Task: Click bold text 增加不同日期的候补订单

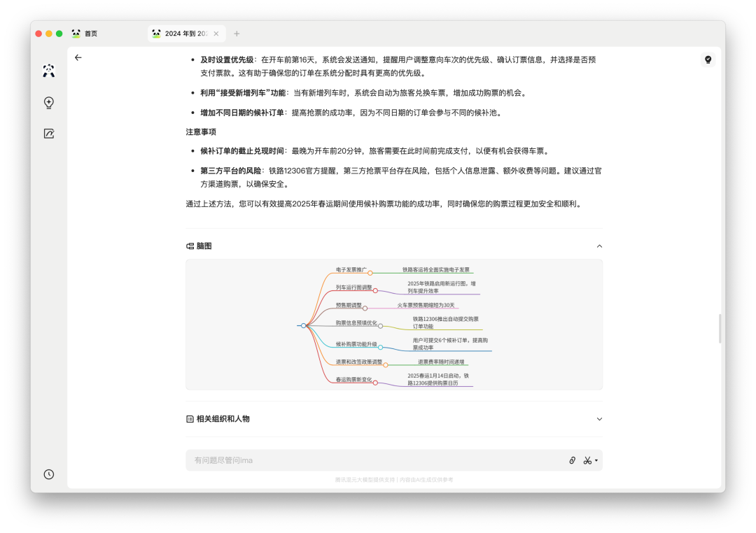Action: pos(242,113)
